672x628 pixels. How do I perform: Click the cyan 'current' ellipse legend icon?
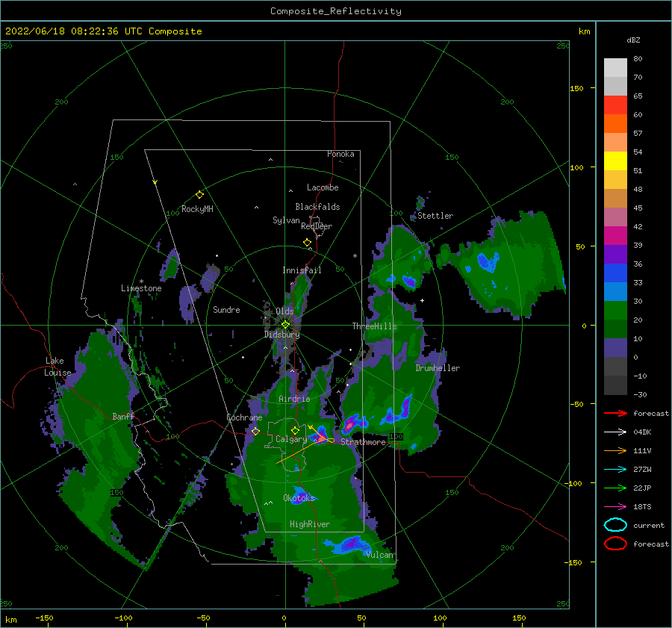coord(615,525)
